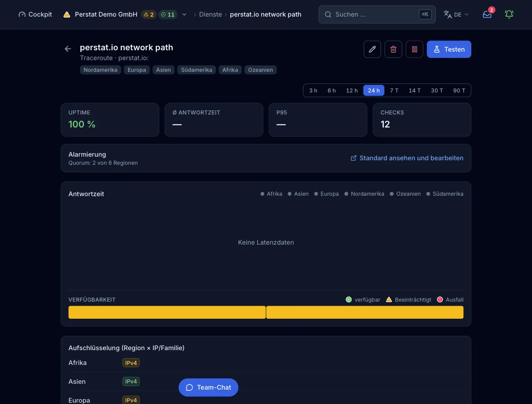This screenshot has width=532, height=404.
Task: Click the Checks count 12
Action: tap(385, 124)
